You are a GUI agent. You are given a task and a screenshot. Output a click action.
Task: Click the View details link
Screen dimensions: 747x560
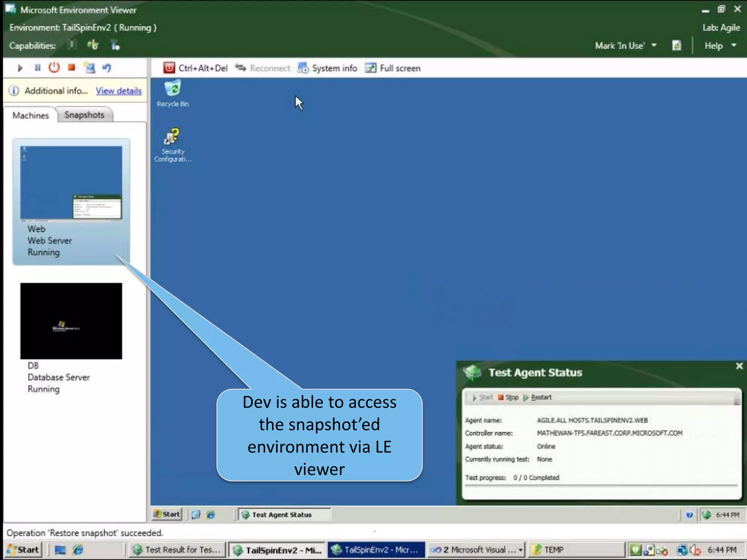point(119,91)
